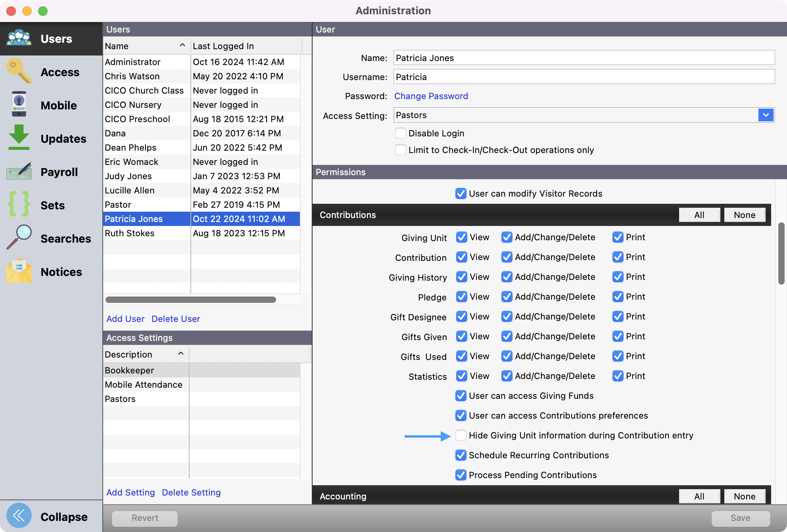Select the Bookkeeper access setting
Screen dimensions: 787x532
pos(130,370)
